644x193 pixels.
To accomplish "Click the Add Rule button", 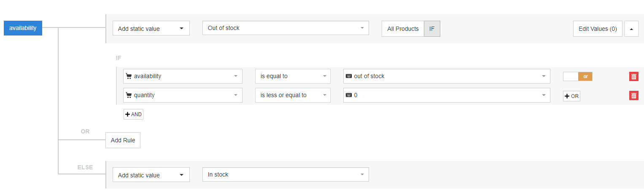I will pos(123,140).
